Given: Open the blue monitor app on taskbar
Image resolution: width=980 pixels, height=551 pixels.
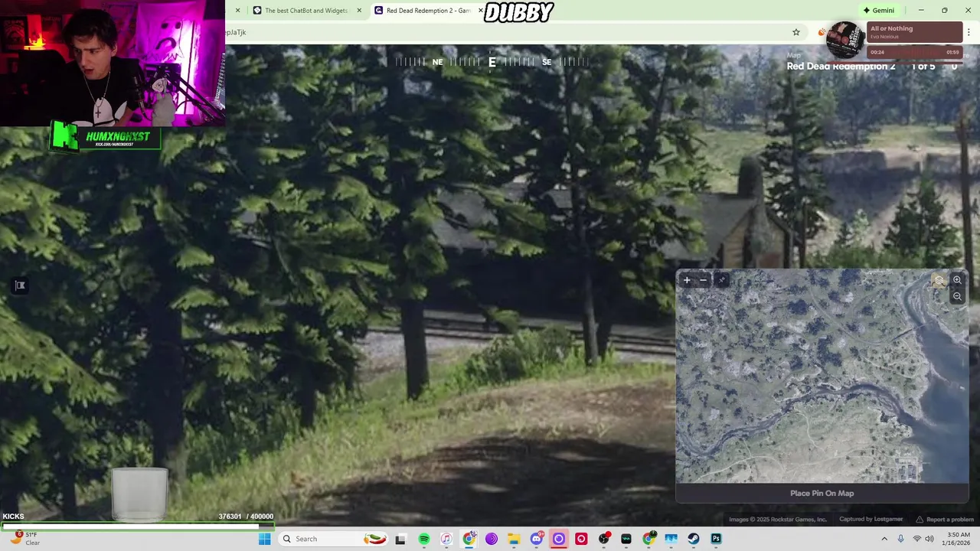Looking at the screenshot, I should pos(671,539).
